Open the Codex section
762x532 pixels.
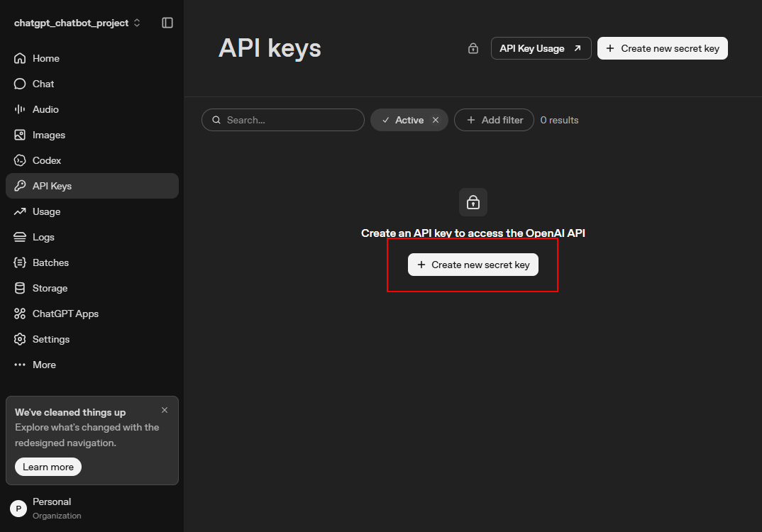click(92, 160)
